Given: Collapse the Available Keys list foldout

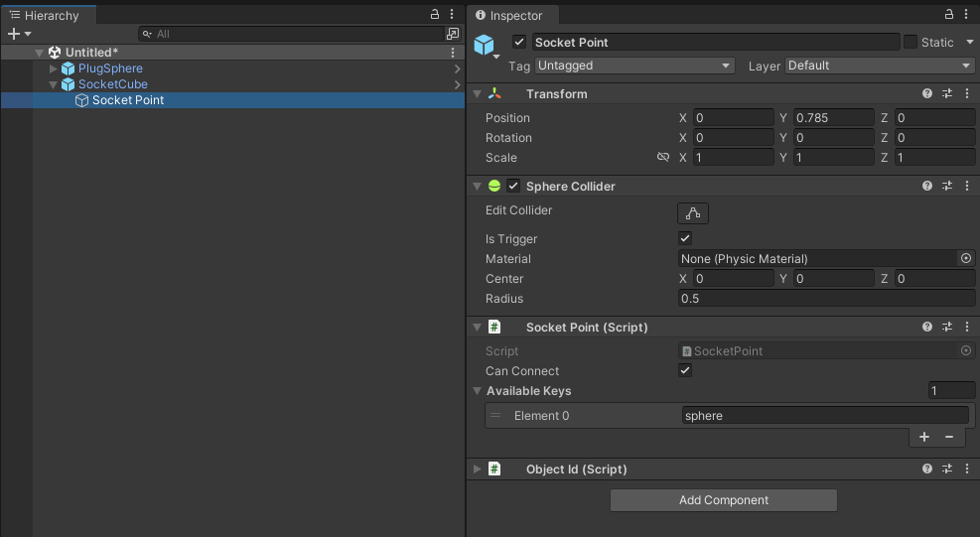Looking at the screenshot, I should pyautogui.click(x=477, y=391).
